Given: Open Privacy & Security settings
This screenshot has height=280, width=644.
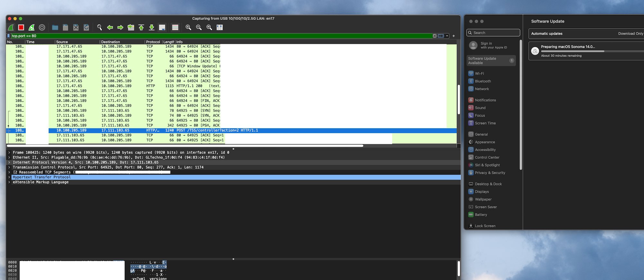Looking at the screenshot, I should [x=490, y=173].
